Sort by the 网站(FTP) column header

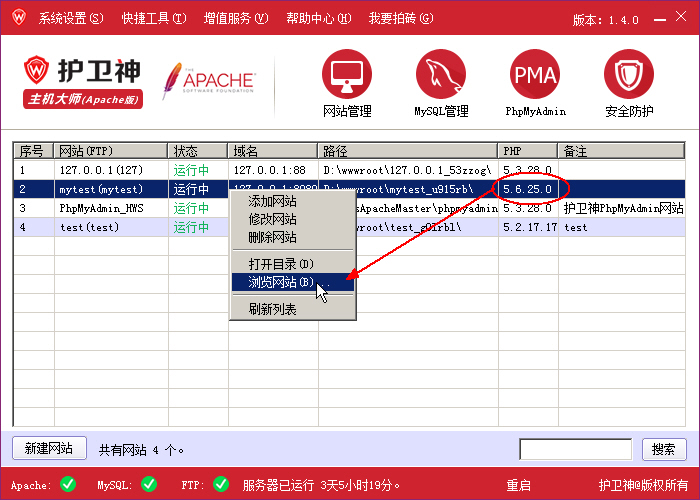point(111,151)
